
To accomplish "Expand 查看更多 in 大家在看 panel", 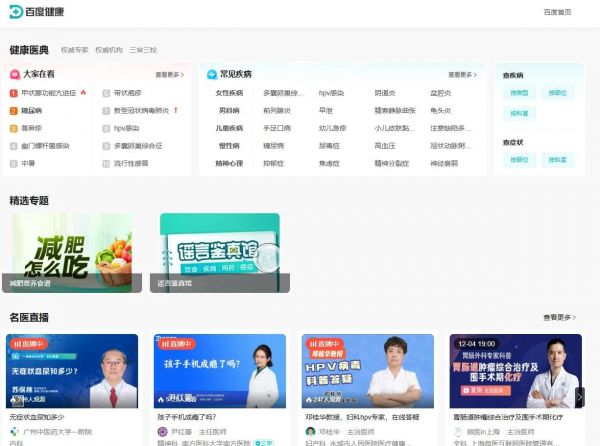I will click(x=170, y=75).
